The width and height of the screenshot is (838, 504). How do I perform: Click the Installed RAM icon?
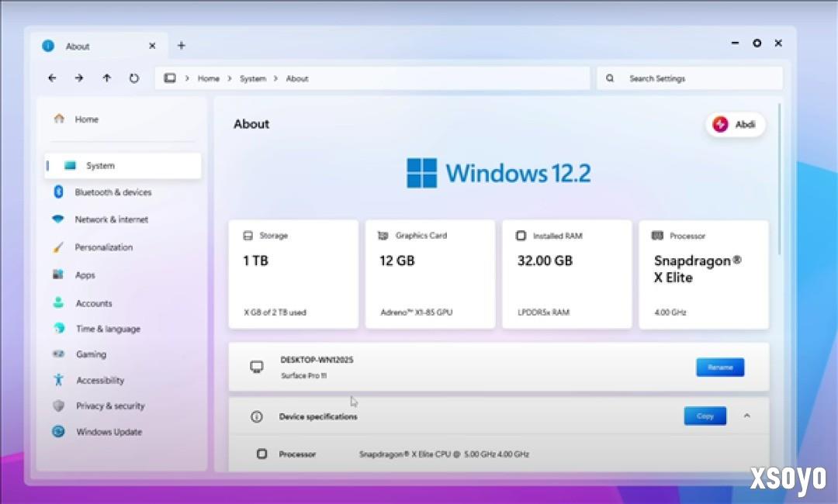tap(521, 236)
